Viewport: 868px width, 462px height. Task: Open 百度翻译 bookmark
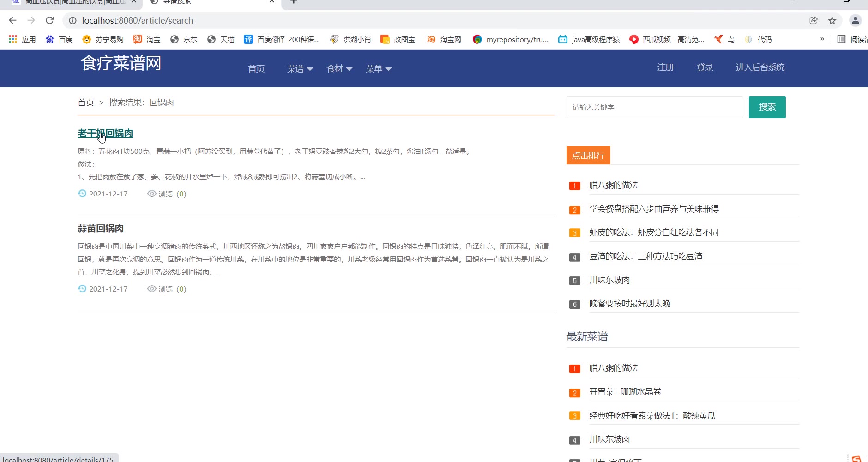(282, 39)
